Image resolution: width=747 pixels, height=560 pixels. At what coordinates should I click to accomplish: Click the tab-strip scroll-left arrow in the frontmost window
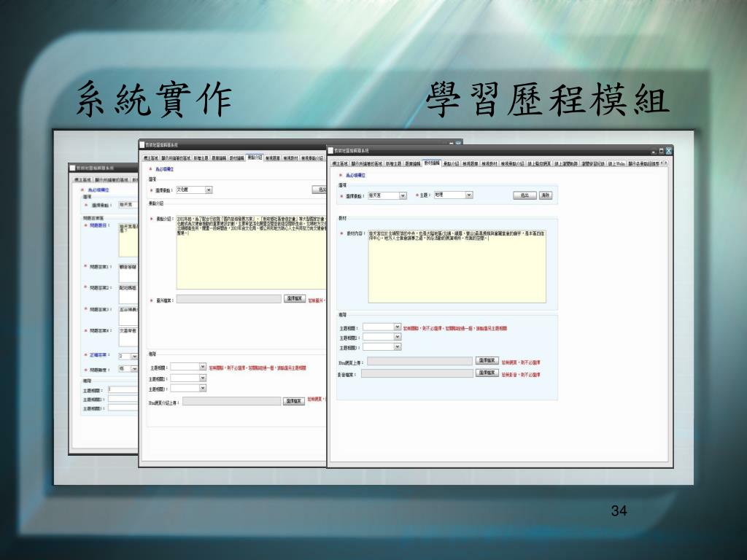pos(662,163)
